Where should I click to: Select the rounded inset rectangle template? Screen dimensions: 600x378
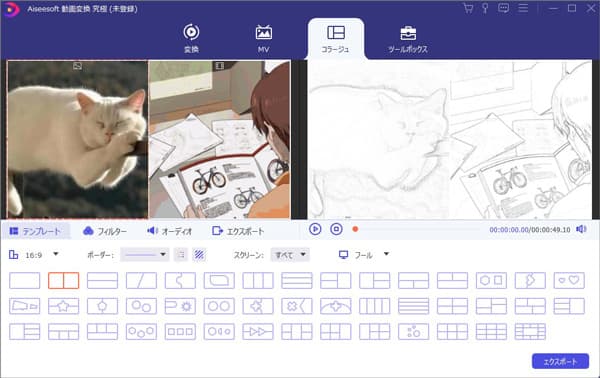(219, 280)
